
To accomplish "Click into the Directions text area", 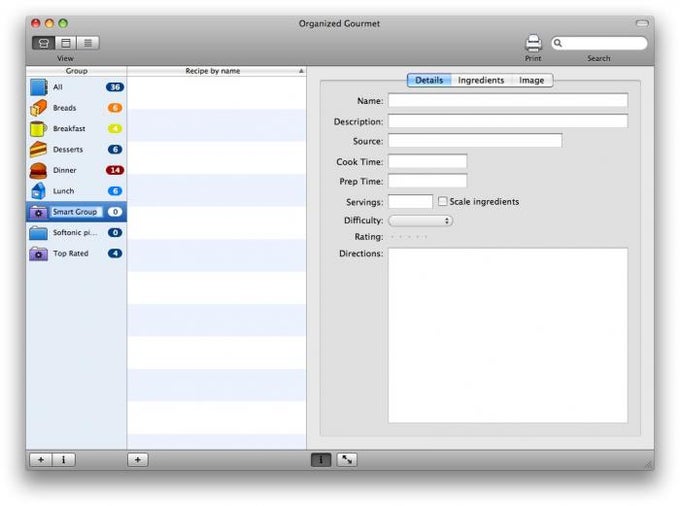I will point(508,335).
